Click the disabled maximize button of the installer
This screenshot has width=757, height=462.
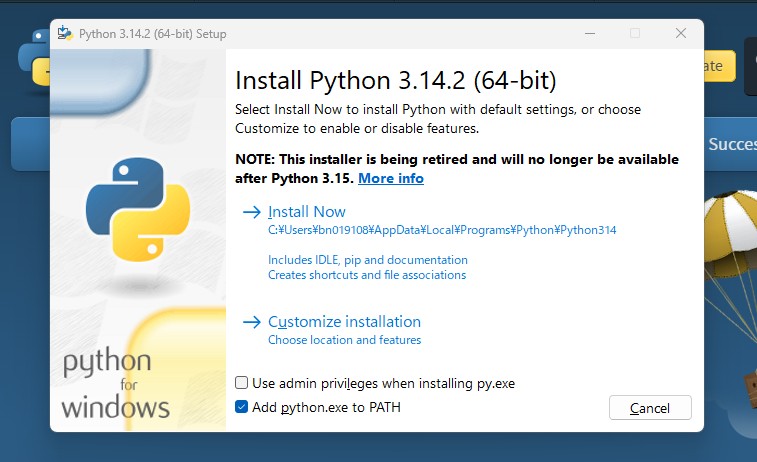click(634, 33)
